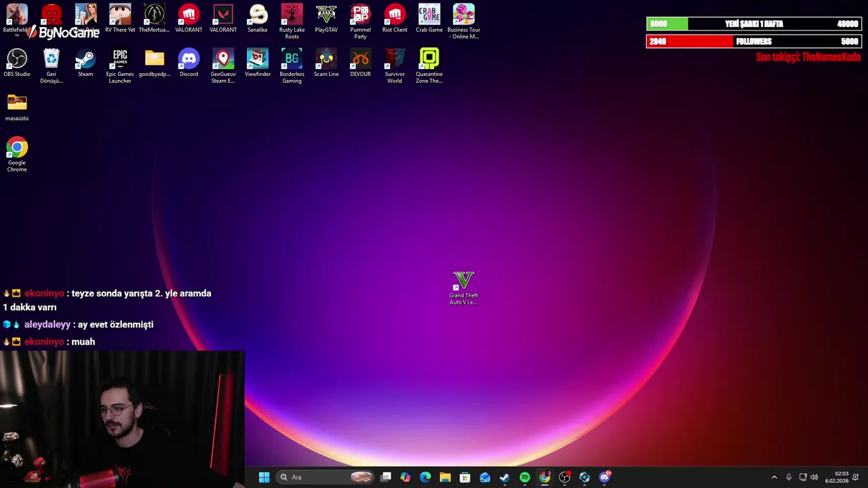Click chat message 'muah'
Viewport: 868px width, 488px height.
[83, 342]
